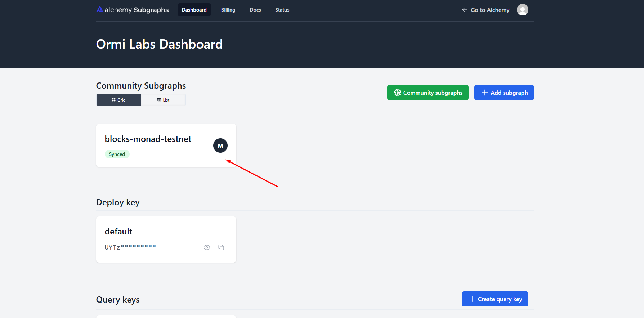Image resolution: width=644 pixels, height=318 pixels.
Task: Click the Deploy key section heading
Action: [x=118, y=202]
